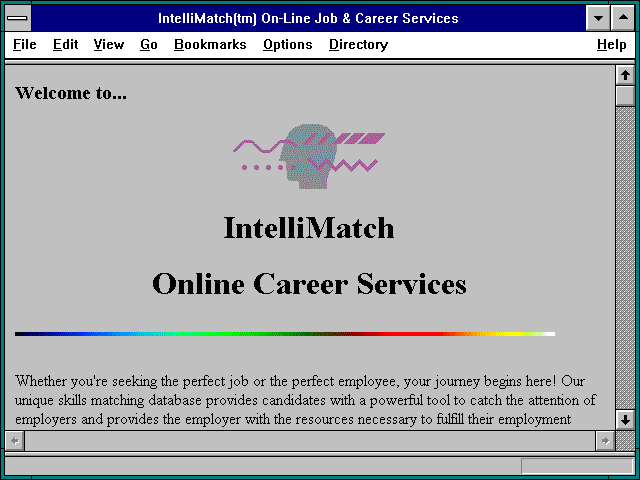Viewport: 640px width, 480px height.
Task: Click the vertical scrollbar thumb
Action: click(625, 96)
